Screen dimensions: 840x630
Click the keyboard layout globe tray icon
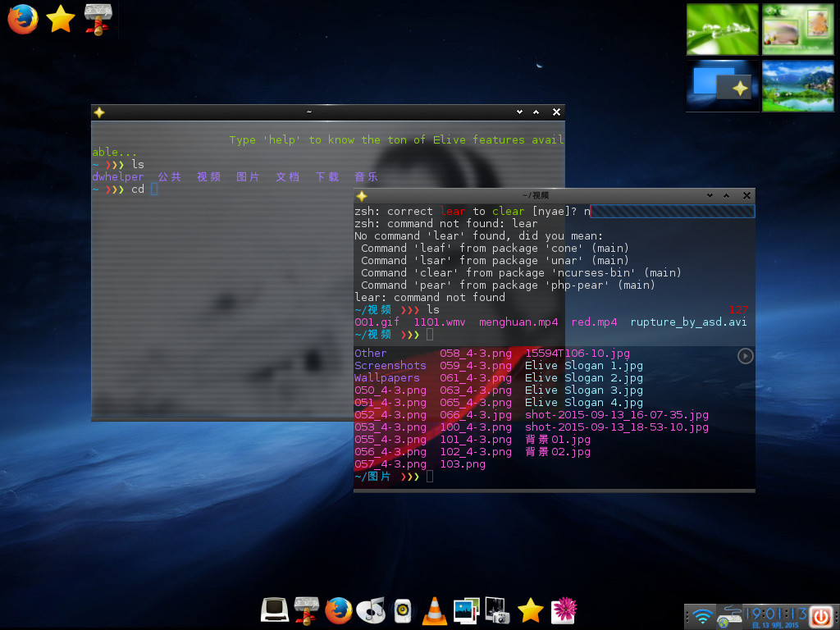[728, 616]
